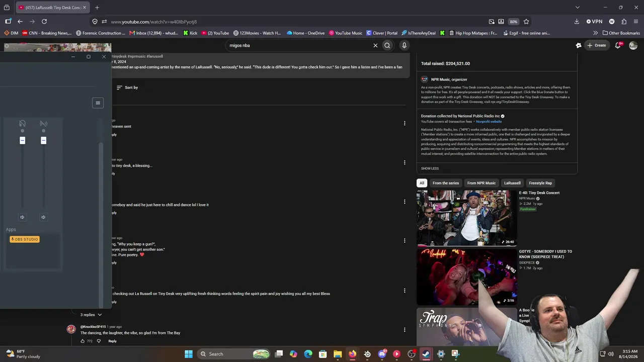Collapse the fundraiser details with SHOW LESS
Image resolution: width=644 pixels, height=362 pixels.
click(430, 168)
